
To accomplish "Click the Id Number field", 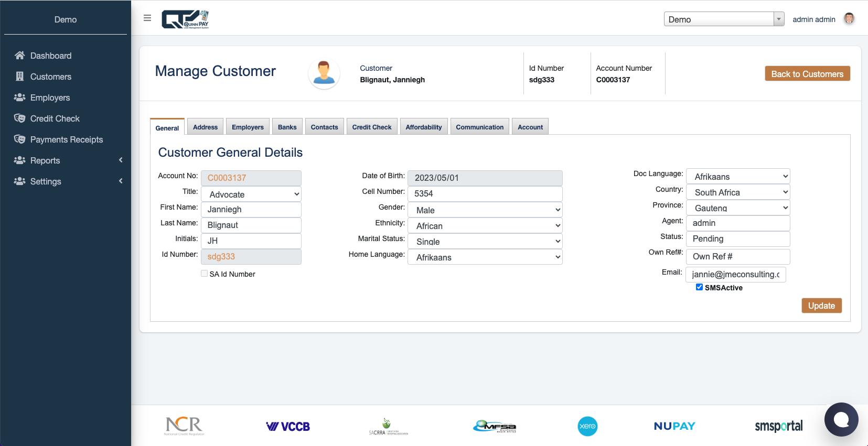I will pyautogui.click(x=251, y=256).
